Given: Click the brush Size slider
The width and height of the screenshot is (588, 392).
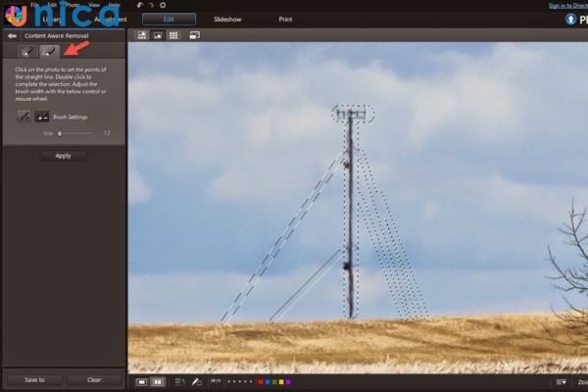Looking at the screenshot, I should point(60,132).
